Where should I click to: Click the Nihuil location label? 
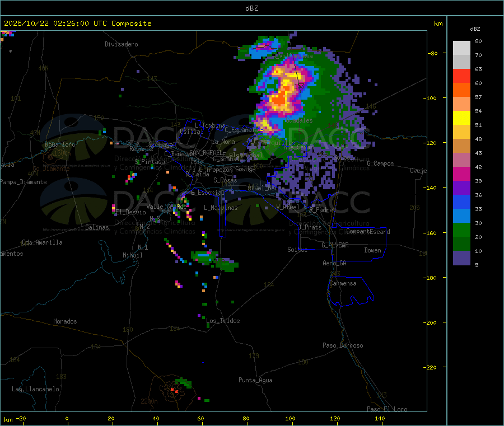(133, 255)
